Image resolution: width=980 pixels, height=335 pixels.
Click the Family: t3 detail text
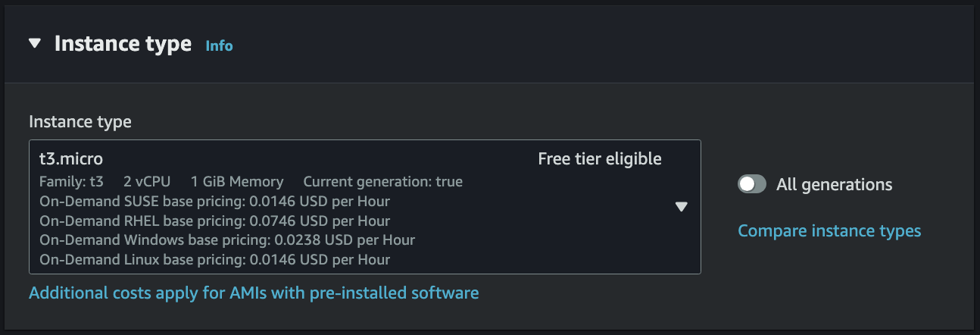[x=71, y=182]
